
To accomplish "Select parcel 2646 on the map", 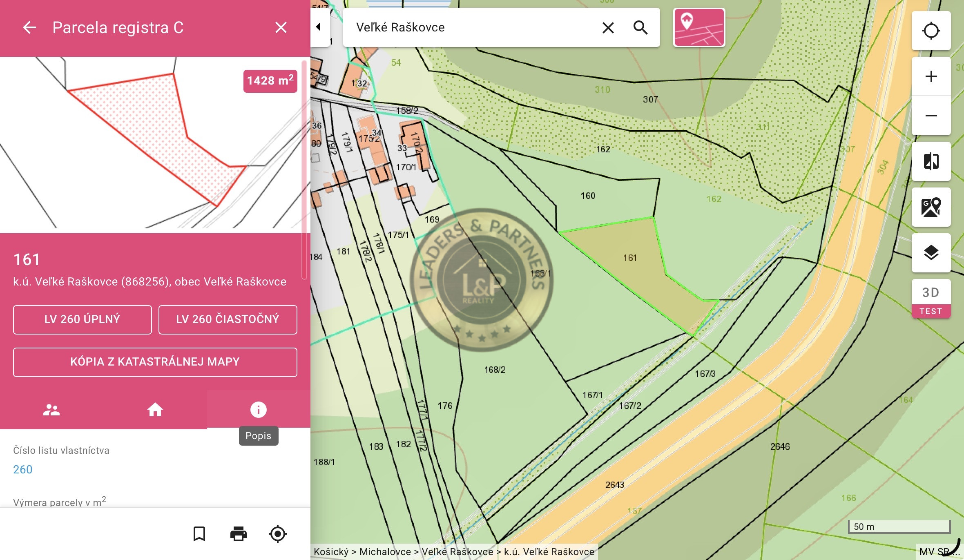I will click(780, 447).
